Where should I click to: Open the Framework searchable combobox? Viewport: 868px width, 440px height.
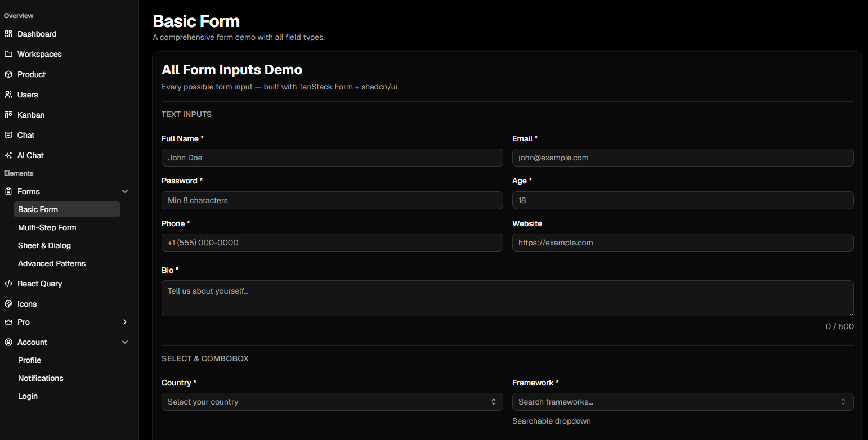point(683,402)
